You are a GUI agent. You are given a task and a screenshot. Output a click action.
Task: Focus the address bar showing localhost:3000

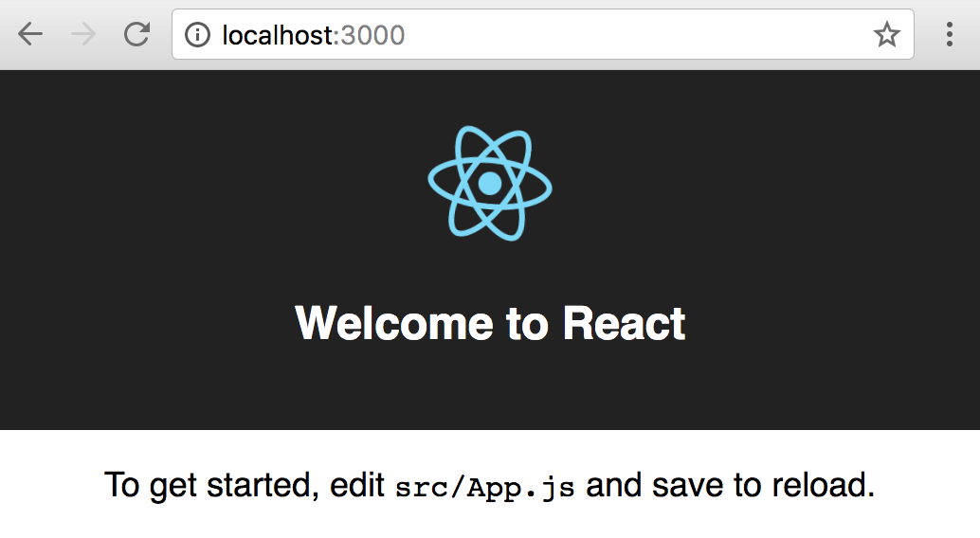coord(542,34)
